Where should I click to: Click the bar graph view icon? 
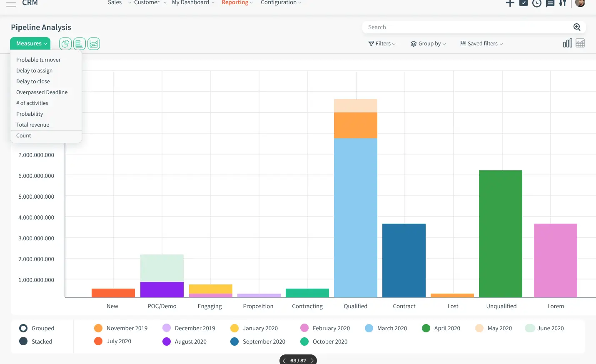click(x=567, y=43)
